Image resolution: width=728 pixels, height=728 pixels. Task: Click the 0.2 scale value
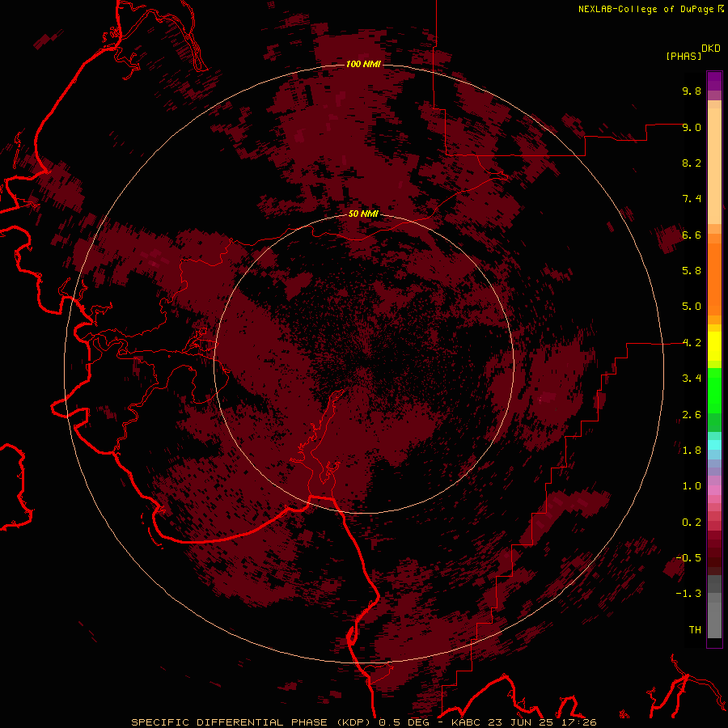point(692,522)
